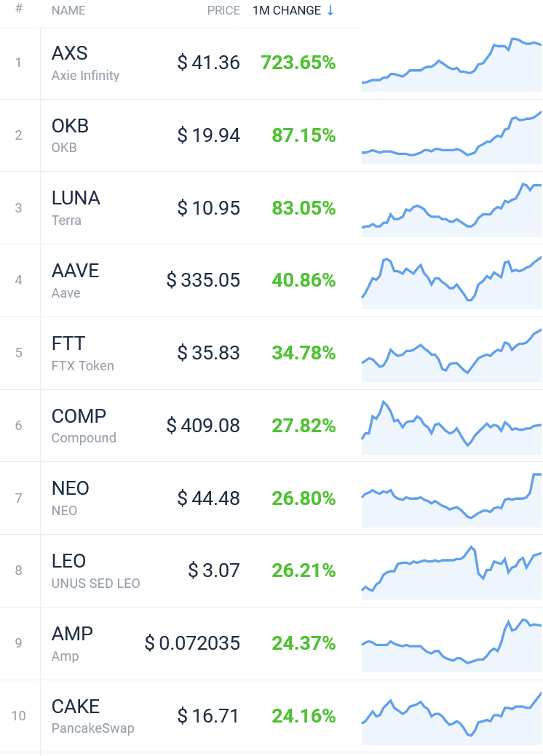Image resolution: width=543 pixels, height=756 pixels.
Task: Select the AMP coin row
Action: pyautogui.click(x=271, y=644)
